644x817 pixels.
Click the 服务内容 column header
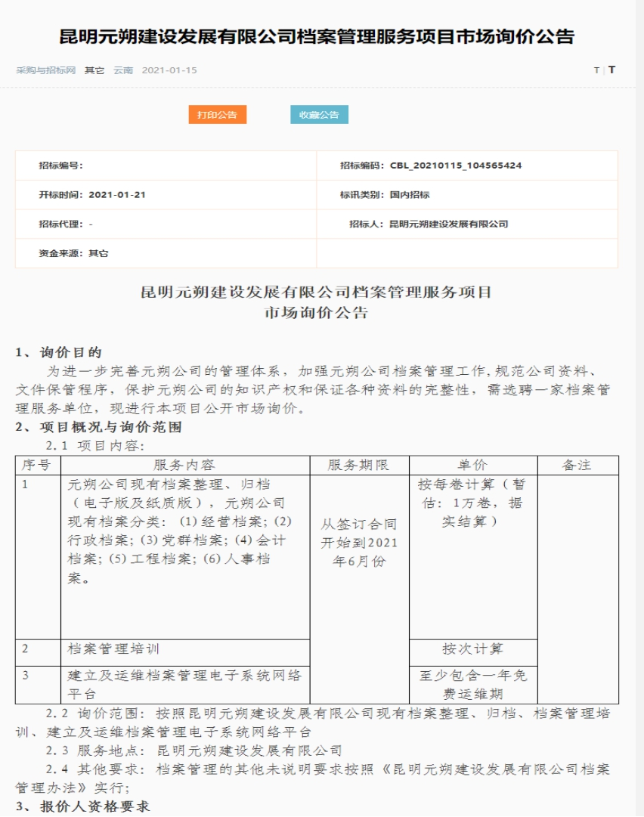point(184,466)
